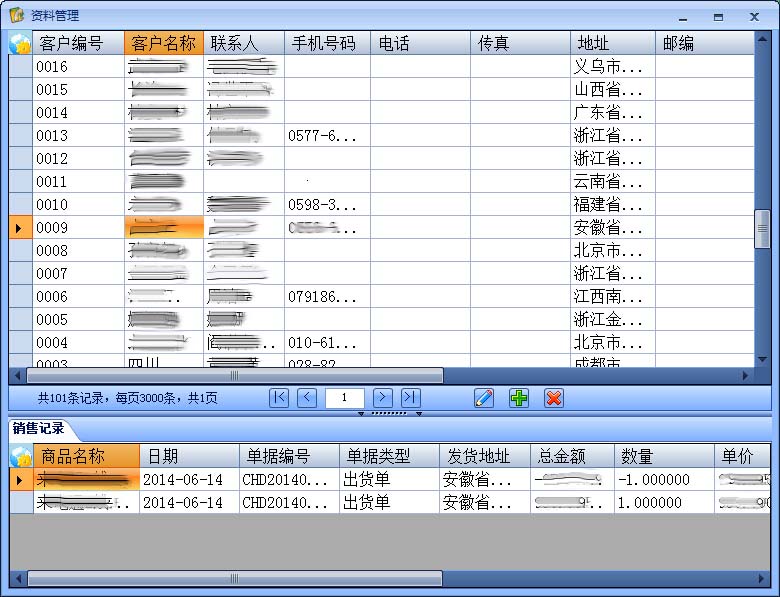Click the 日期 column header
Image resolution: width=780 pixels, height=597 pixels.
tap(190, 456)
